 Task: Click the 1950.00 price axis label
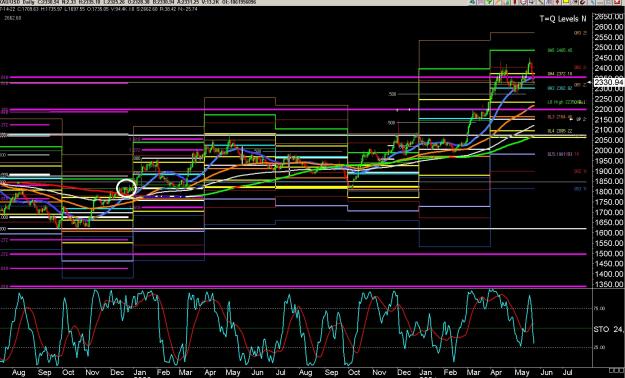click(608, 161)
